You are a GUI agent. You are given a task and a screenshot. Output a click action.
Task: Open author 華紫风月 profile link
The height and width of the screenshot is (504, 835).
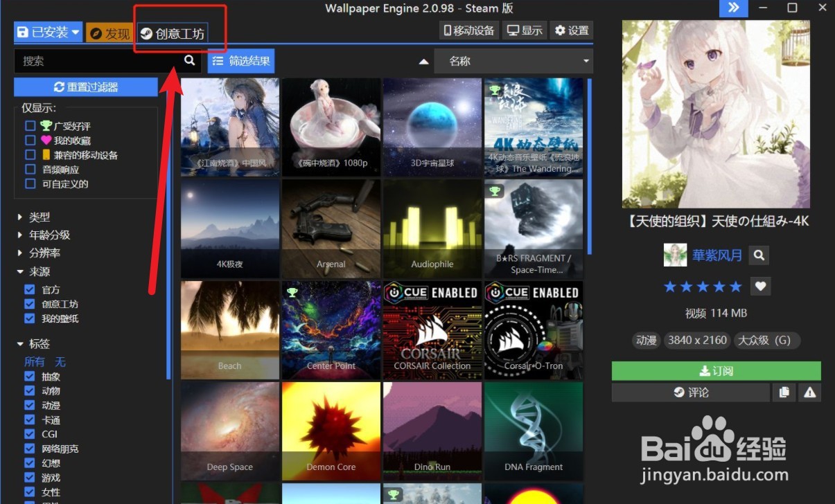(x=717, y=255)
